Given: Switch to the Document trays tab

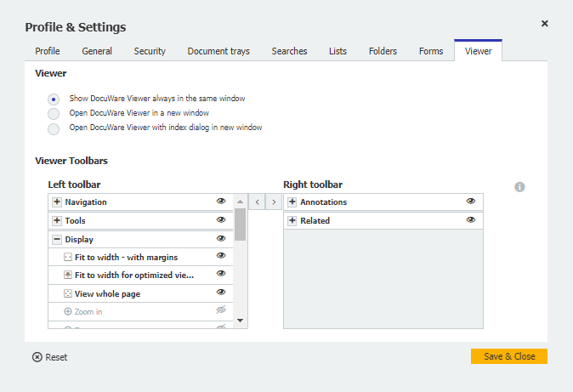Looking at the screenshot, I should click(218, 51).
